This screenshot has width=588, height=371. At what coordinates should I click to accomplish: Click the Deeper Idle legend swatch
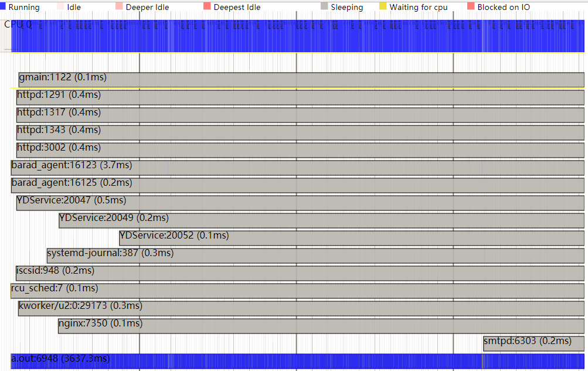pyautogui.click(x=119, y=7)
